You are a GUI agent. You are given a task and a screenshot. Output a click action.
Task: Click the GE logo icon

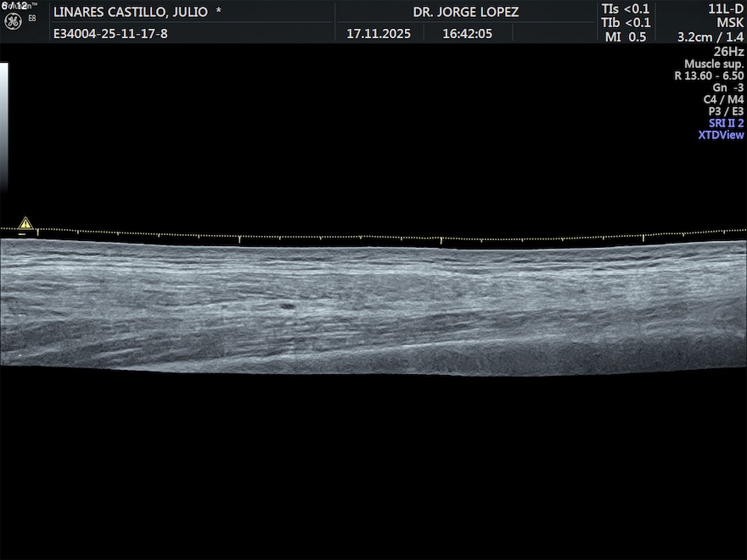[12, 20]
